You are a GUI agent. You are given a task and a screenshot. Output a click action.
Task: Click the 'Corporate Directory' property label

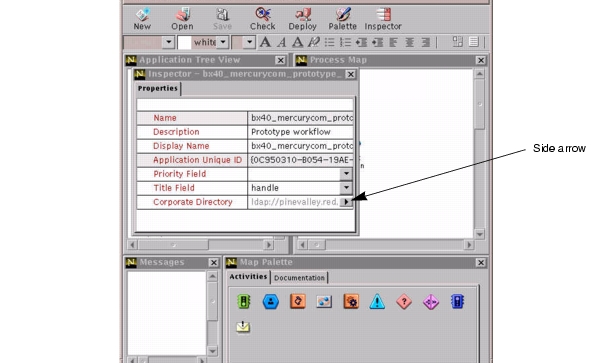193,202
